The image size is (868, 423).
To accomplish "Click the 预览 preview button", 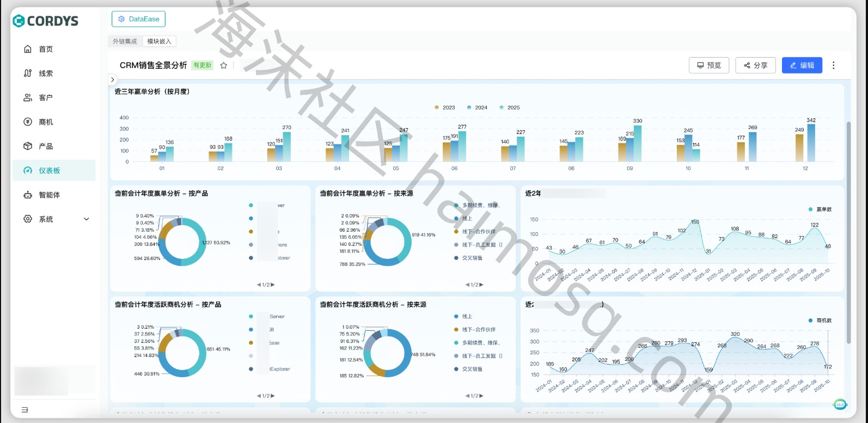I will click(x=709, y=65).
